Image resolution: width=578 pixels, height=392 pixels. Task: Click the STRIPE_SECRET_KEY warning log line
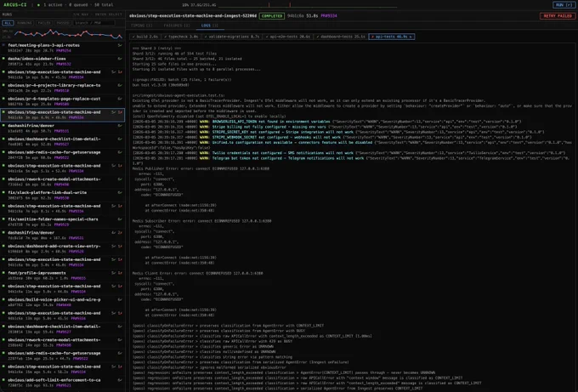coord(338,132)
